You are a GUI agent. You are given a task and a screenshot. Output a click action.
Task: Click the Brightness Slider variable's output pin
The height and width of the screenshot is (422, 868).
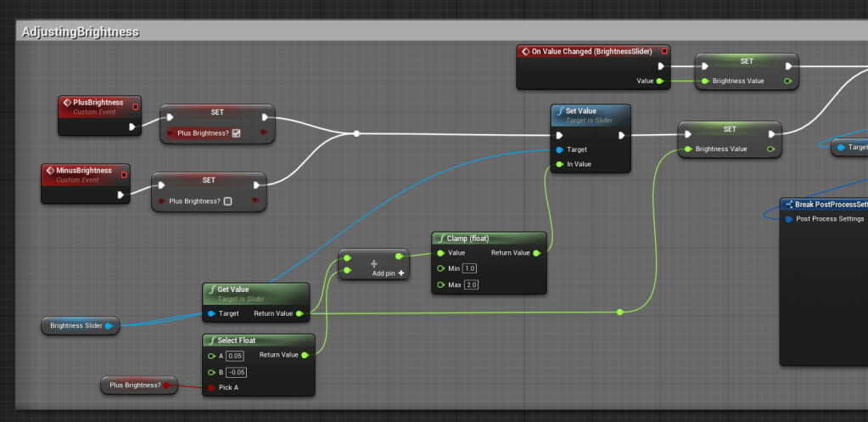109,325
